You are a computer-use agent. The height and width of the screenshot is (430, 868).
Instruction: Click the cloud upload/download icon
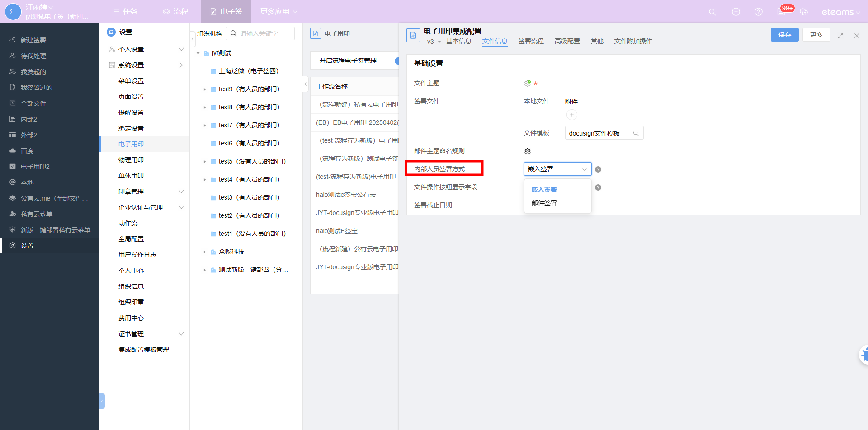point(803,12)
